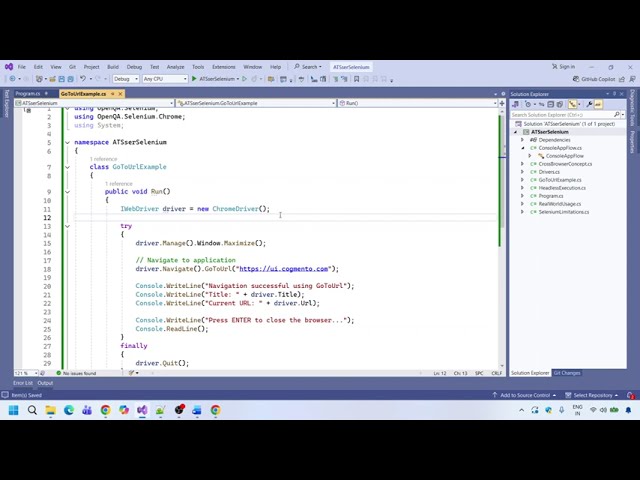Switch to the Git Changes tab
The width and height of the screenshot is (640, 480).
point(567,373)
